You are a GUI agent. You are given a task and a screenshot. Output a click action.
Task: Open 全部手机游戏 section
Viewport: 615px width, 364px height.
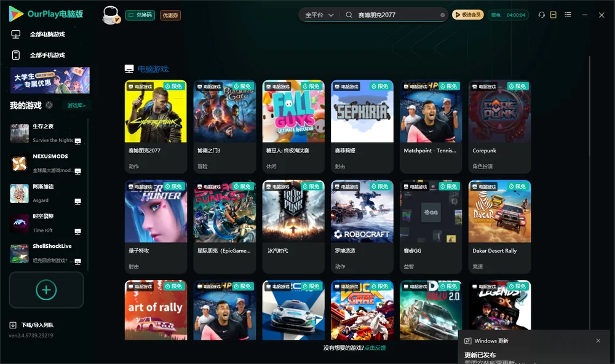[47, 55]
